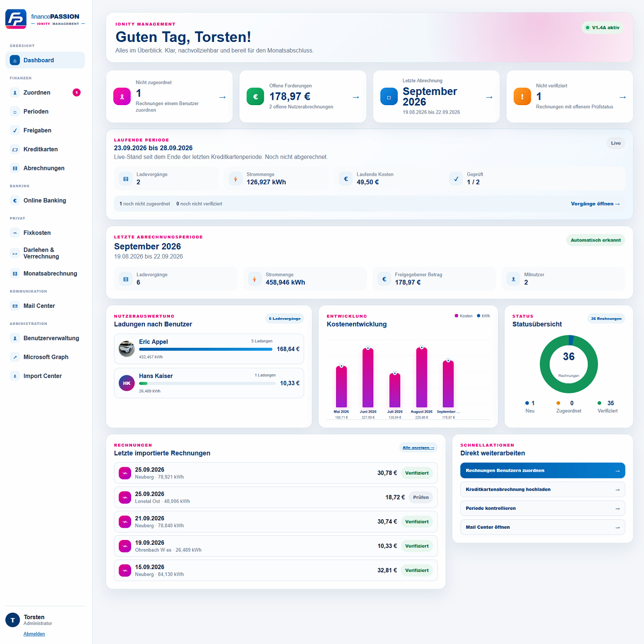Click the Kreditkarten card icon
This screenshot has height=644, width=644.
point(15,150)
